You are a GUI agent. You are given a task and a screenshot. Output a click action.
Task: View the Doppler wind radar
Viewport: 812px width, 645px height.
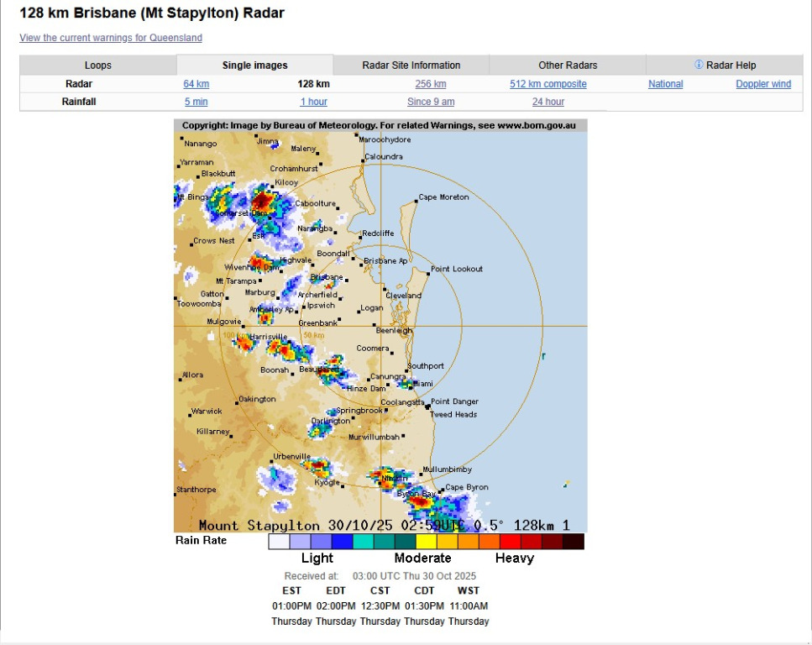tap(762, 83)
